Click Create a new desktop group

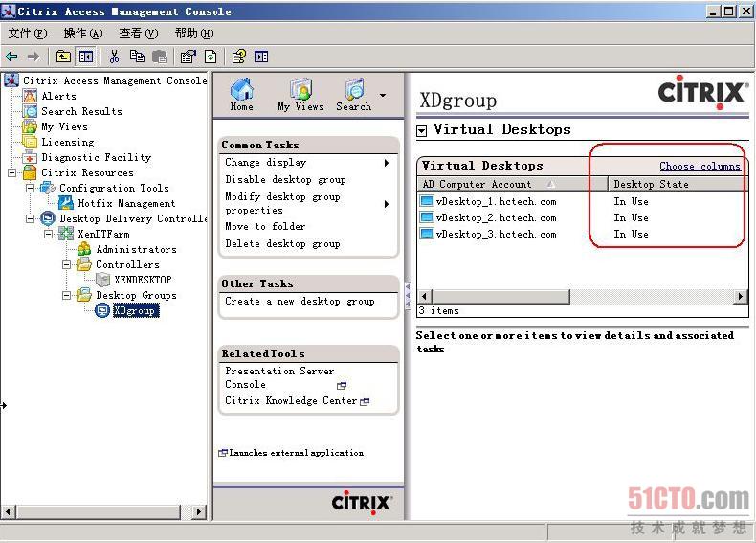pos(300,301)
